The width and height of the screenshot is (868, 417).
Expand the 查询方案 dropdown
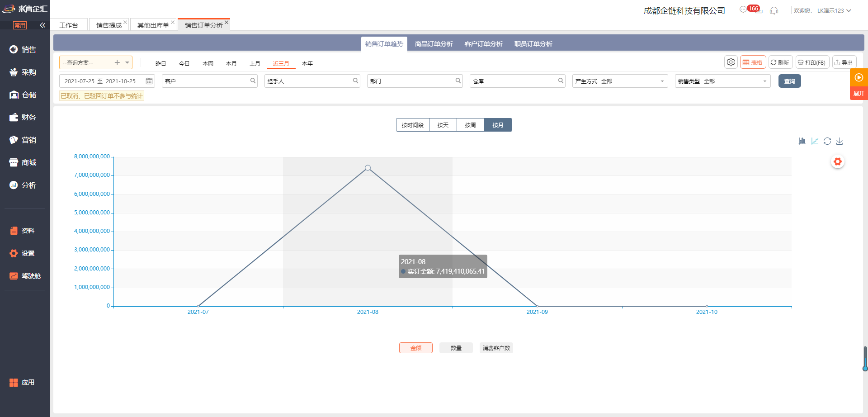pos(127,62)
